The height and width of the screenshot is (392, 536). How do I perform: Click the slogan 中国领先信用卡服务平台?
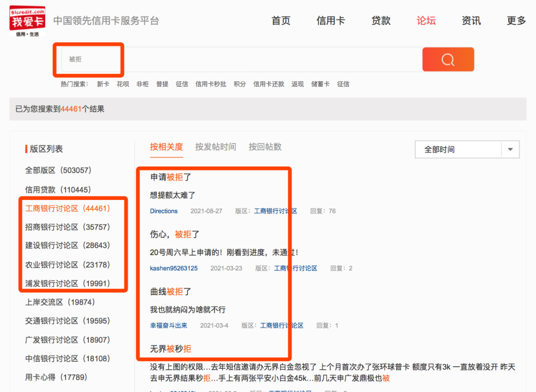pos(106,21)
